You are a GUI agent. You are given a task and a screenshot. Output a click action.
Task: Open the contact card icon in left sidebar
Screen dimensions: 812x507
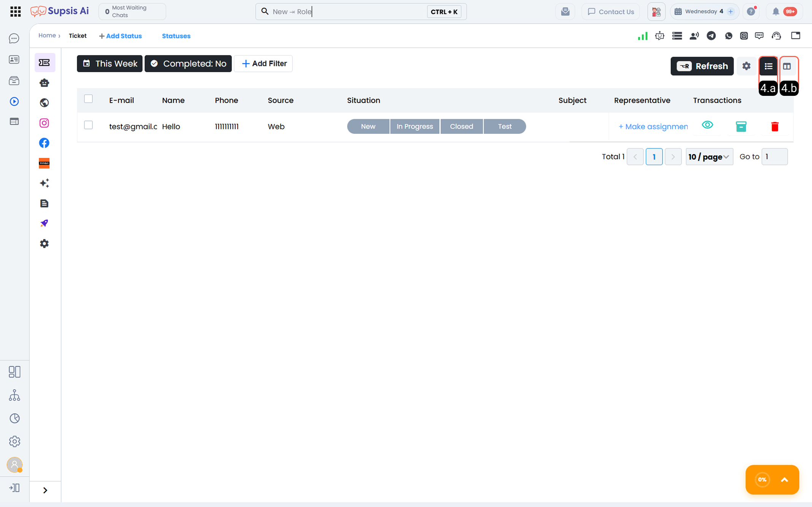pyautogui.click(x=14, y=60)
